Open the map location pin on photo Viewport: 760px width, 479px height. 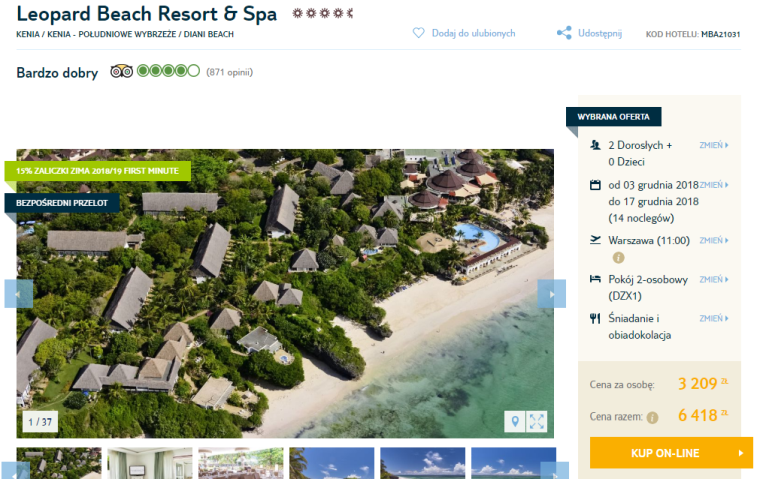coord(515,422)
